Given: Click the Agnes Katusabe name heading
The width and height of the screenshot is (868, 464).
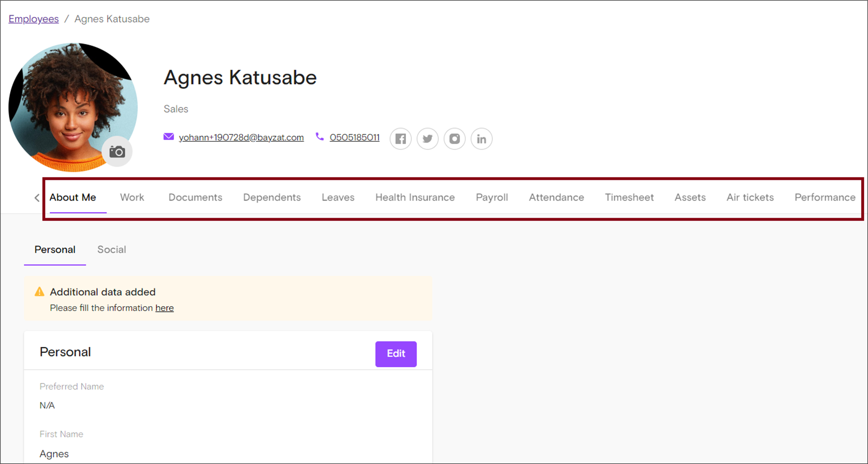Looking at the screenshot, I should [x=240, y=78].
